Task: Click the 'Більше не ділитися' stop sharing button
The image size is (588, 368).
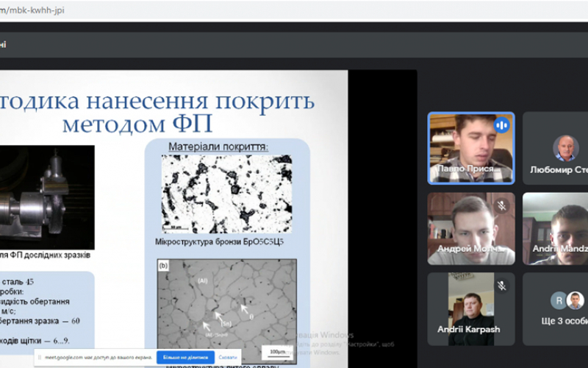Action: 185,358
